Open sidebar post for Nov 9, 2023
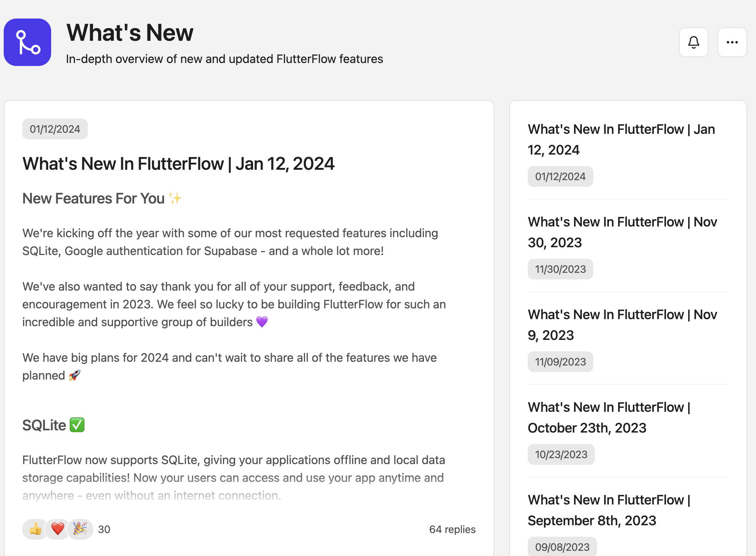Viewport: 756px width, 556px height. point(622,325)
